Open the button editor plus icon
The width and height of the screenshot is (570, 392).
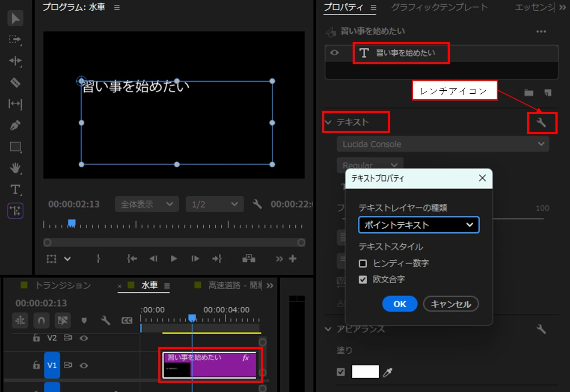click(293, 258)
